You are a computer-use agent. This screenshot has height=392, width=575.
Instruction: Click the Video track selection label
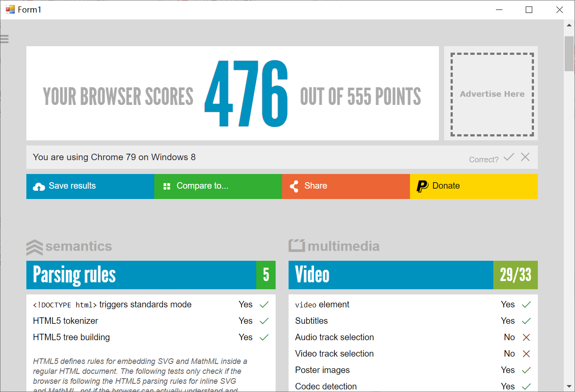tap(334, 354)
